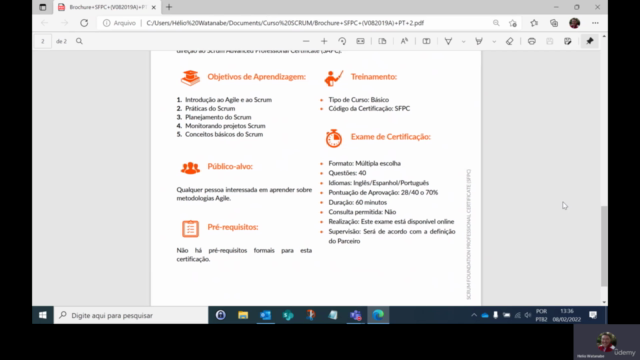Click the PDF vertical scrollbar thumb
640x360 pixels.
tap(604, 246)
